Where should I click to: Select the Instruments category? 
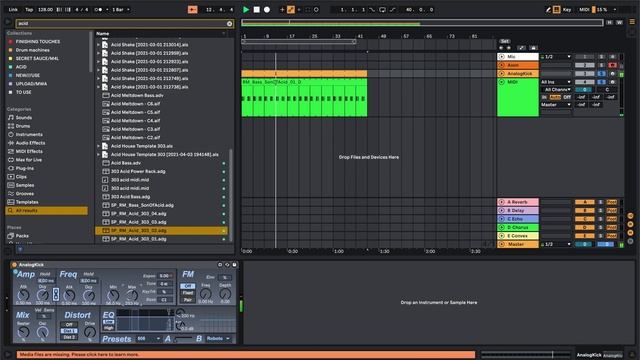(29, 134)
